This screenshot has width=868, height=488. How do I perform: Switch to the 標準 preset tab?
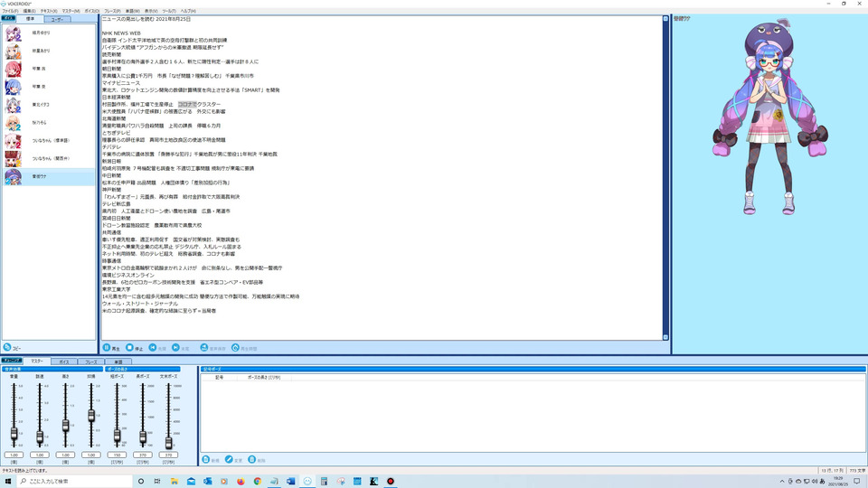click(x=30, y=19)
